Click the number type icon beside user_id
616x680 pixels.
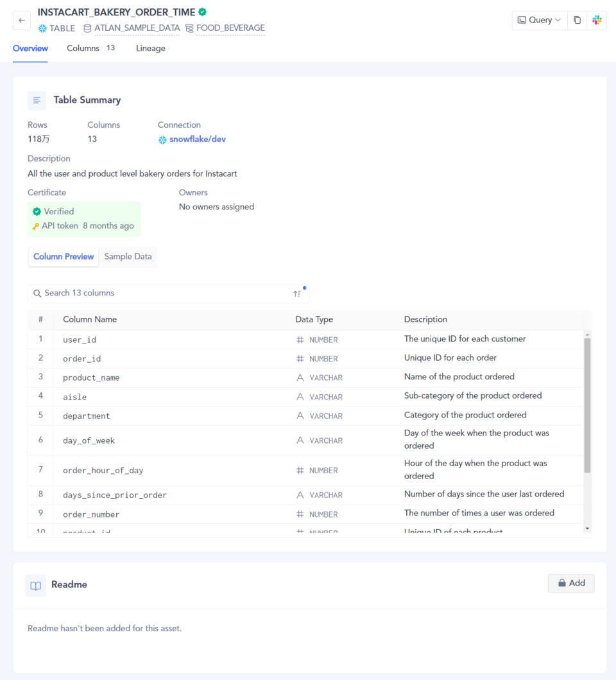(299, 339)
